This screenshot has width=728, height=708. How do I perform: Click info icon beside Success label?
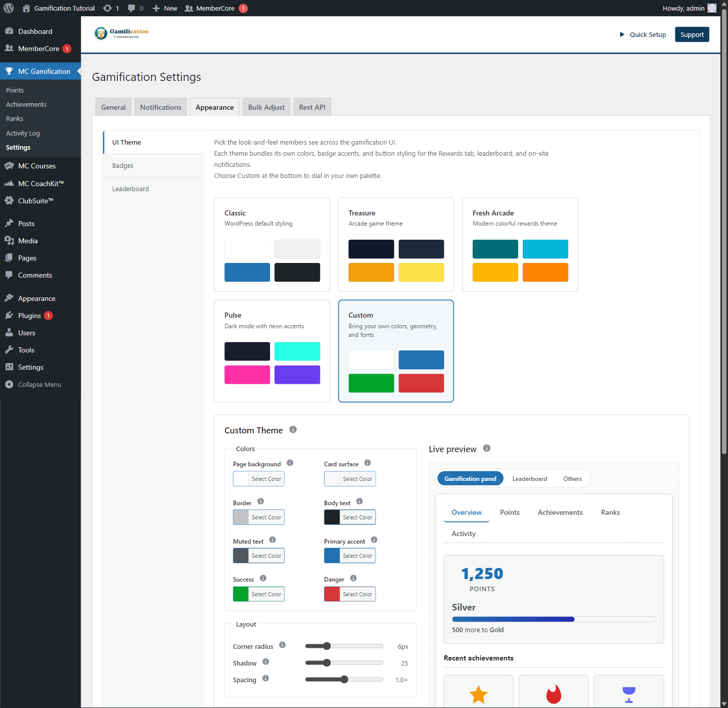click(x=263, y=578)
